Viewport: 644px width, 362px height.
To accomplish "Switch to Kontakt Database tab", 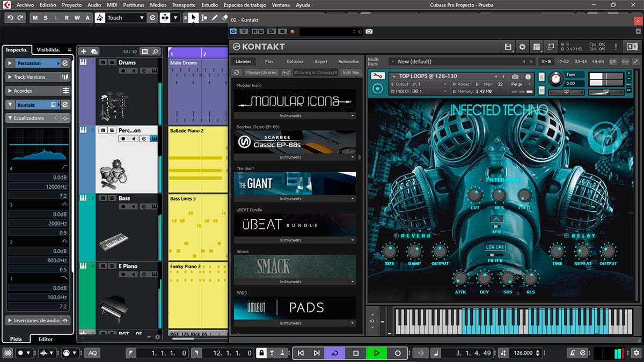I will tap(295, 62).
